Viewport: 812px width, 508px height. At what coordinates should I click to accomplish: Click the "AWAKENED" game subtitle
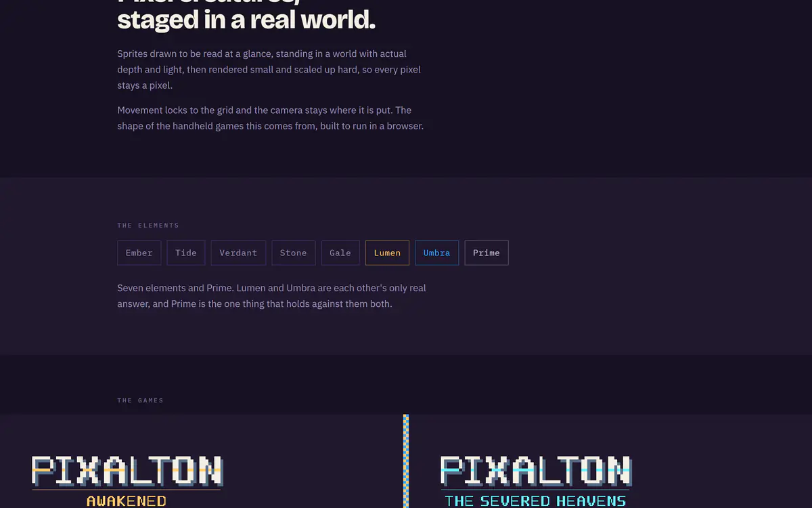point(127,501)
